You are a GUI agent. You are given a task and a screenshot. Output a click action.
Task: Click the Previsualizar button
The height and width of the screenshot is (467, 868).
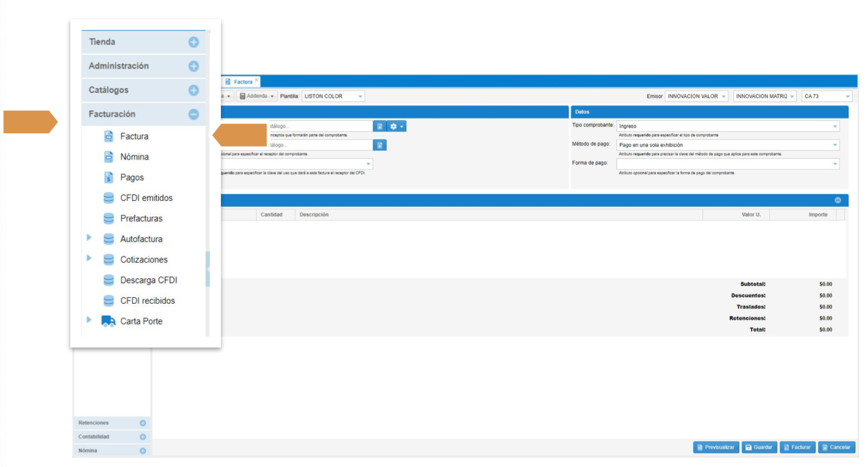[715, 447]
